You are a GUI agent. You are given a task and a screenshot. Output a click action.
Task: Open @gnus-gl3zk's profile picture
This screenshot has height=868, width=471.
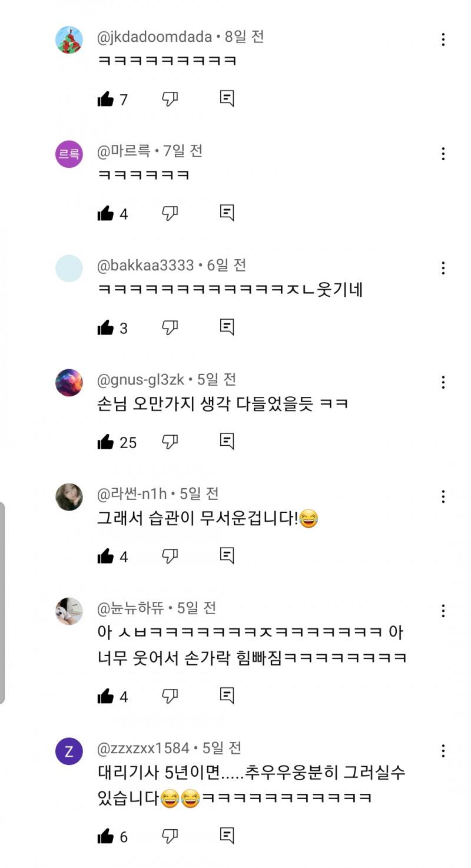pos(69,383)
